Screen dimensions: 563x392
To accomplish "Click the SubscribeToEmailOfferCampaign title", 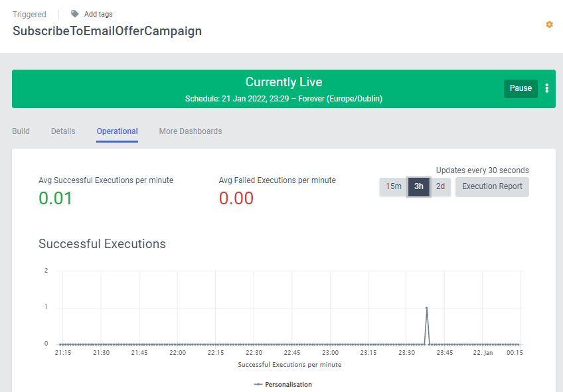I will tap(107, 31).
